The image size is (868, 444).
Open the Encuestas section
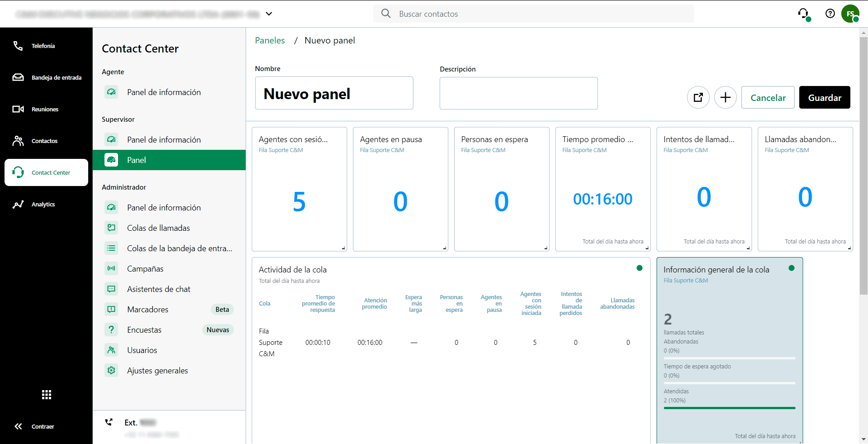click(x=144, y=329)
